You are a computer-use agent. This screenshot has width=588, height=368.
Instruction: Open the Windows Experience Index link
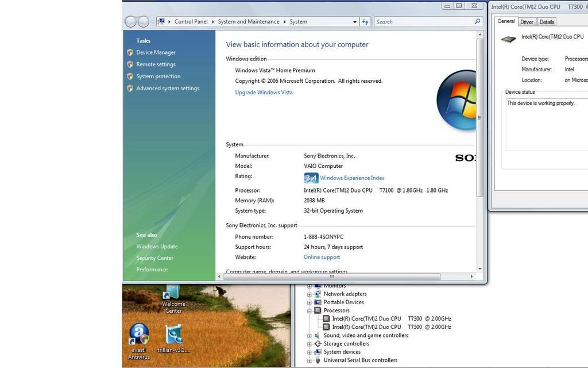click(352, 178)
